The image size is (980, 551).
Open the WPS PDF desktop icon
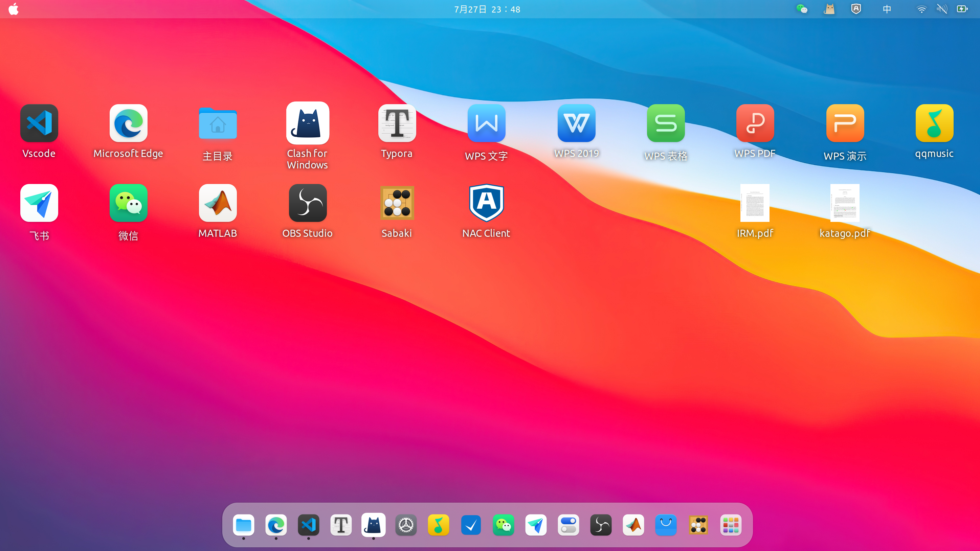[755, 123]
